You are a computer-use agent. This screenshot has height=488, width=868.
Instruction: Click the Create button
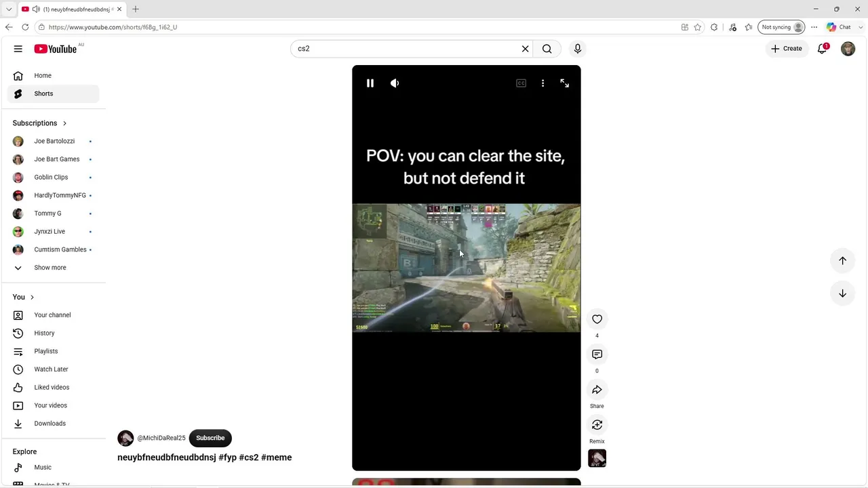point(787,49)
